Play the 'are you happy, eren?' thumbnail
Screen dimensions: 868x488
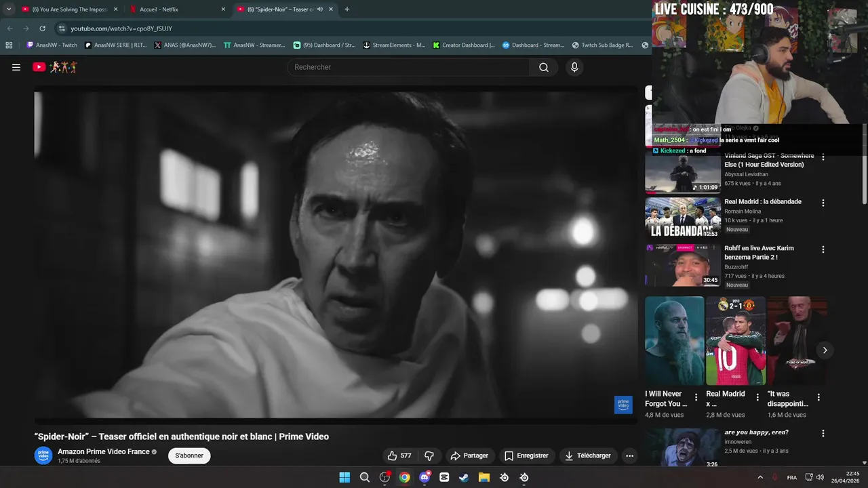click(x=683, y=447)
